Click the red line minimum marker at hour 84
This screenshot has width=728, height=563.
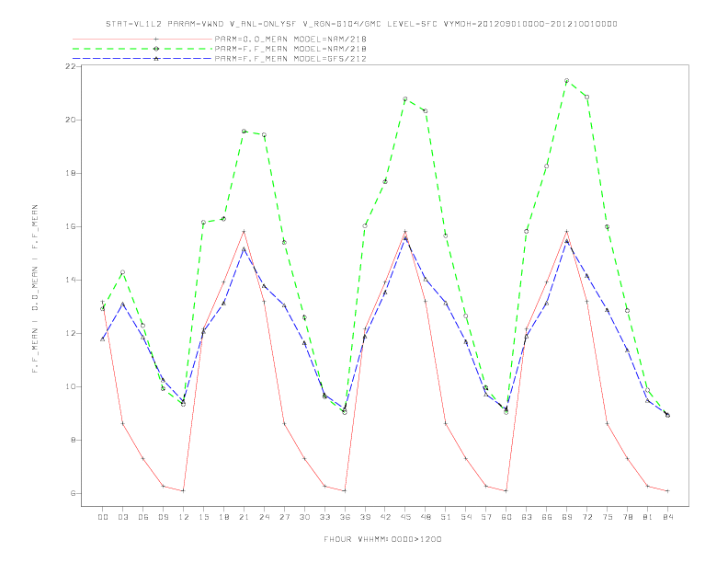[667, 490]
